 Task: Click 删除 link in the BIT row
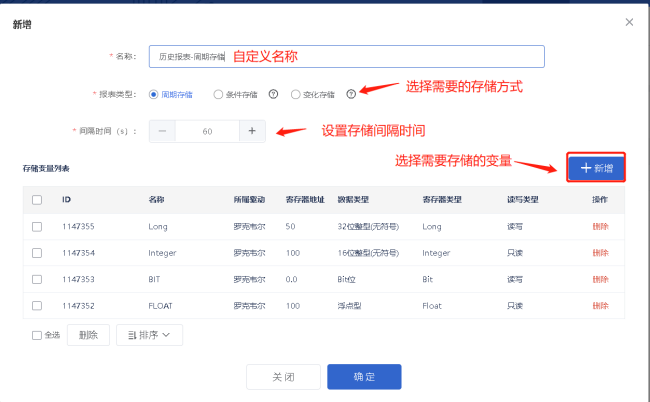click(600, 280)
